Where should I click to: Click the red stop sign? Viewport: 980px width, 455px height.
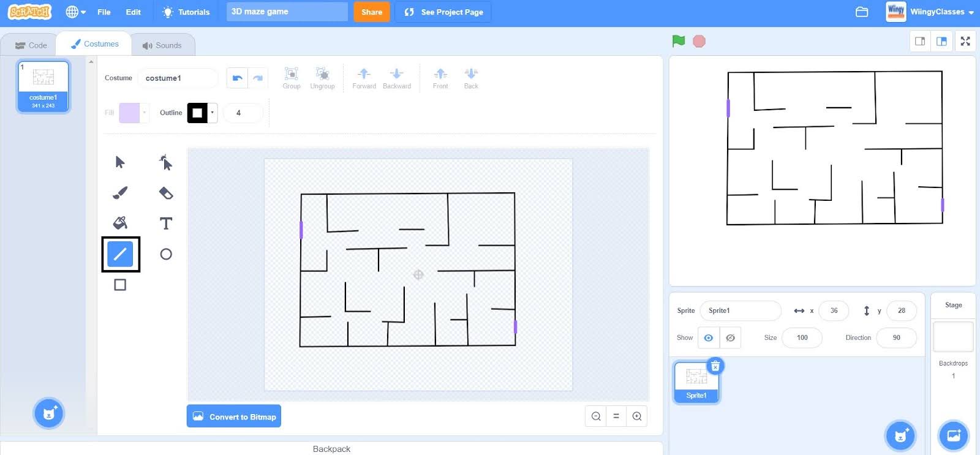point(699,41)
